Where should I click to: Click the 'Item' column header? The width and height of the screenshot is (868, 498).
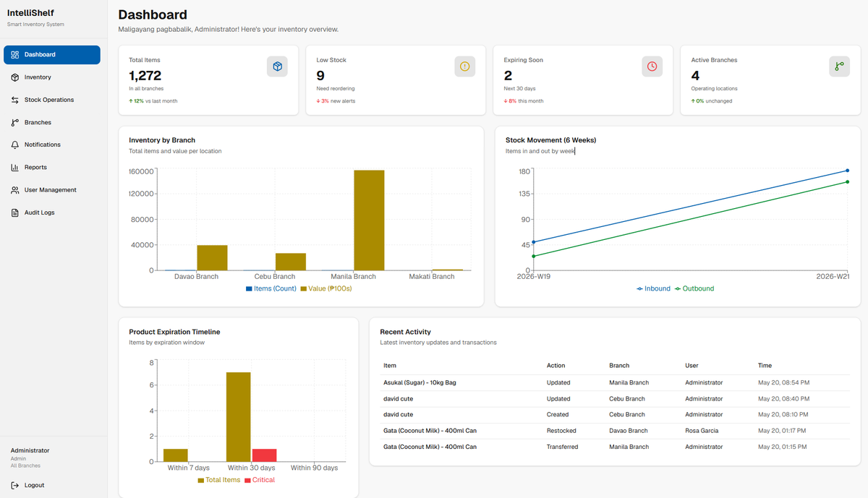coord(389,366)
